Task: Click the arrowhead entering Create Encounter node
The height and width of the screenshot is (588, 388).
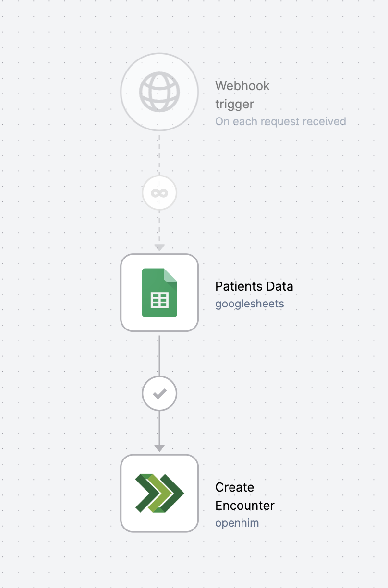Action: [159, 448]
